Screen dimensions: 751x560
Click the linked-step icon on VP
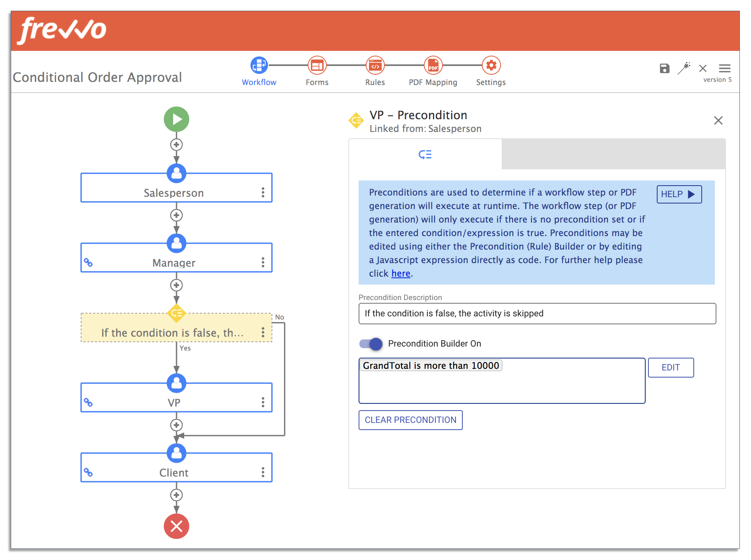[x=88, y=403]
